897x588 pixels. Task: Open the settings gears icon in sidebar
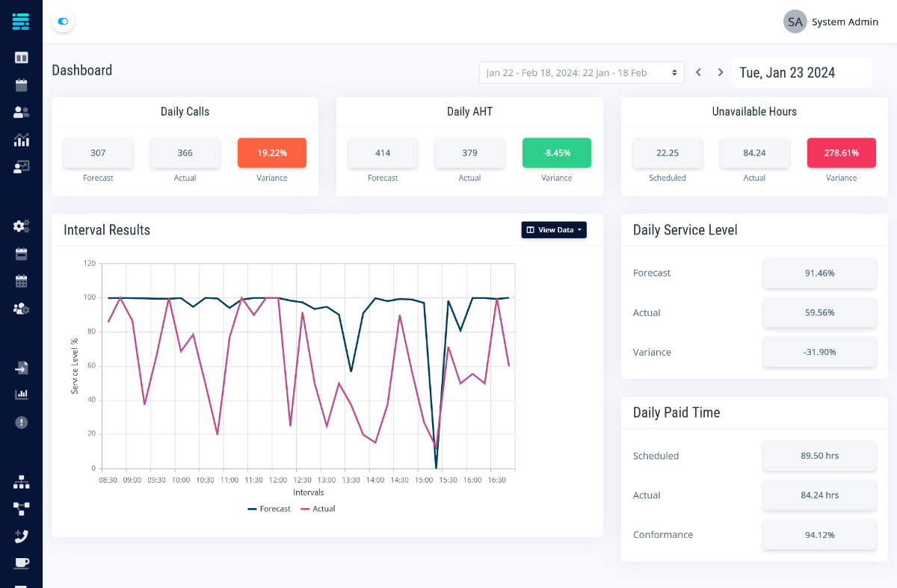point(21,226)
